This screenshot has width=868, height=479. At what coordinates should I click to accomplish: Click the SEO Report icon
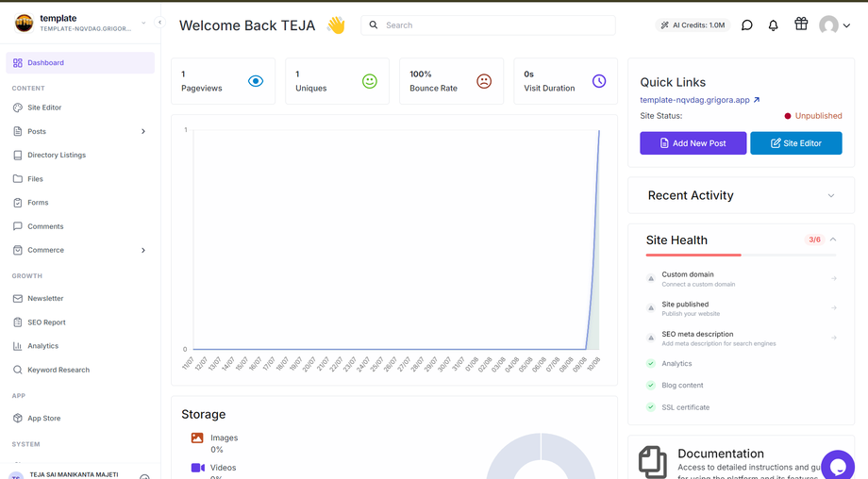point(18,322)
